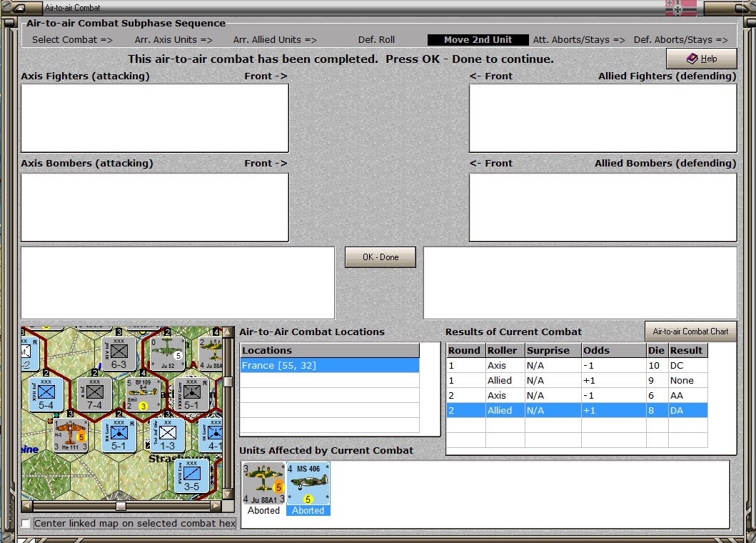The height and width of the screenshot is (543, 756).
Task: Click the 1-3 infantry division counter
Action: 167,435
